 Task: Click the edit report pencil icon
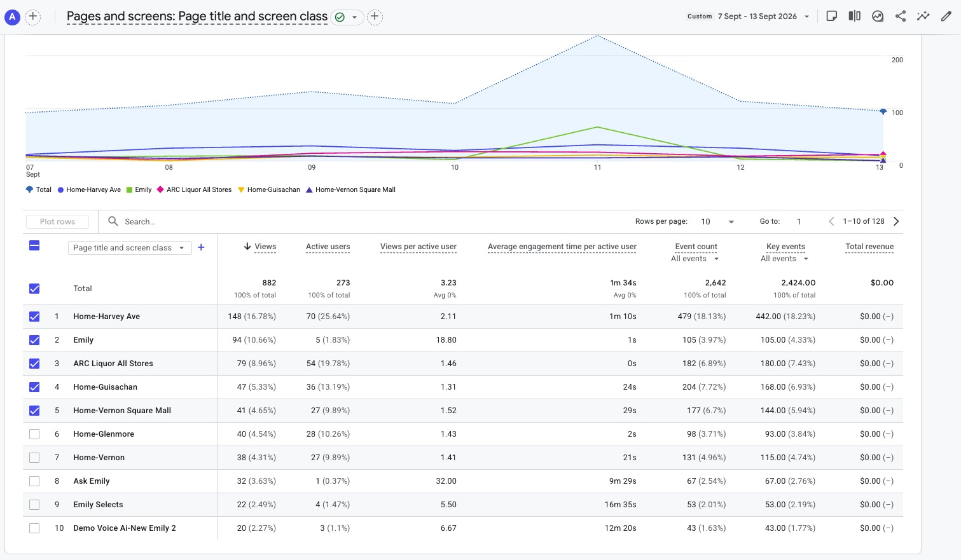coord(946,17)
